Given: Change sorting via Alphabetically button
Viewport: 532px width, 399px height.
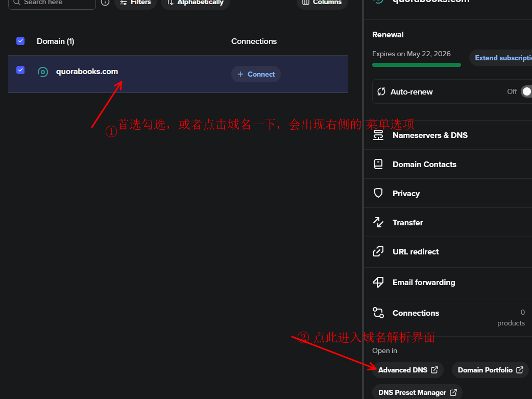Looking at the screenshot, I should [195, 3].
